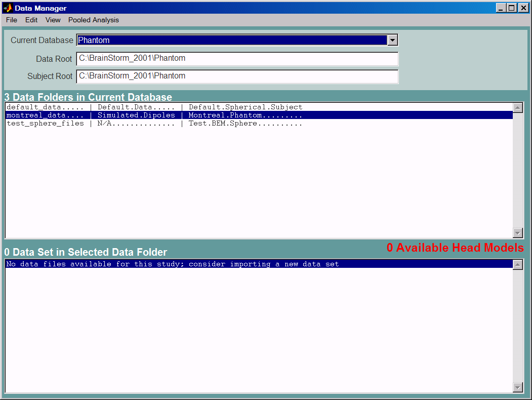Select the 'No data files available' entry
The height and width of the screenshot is (400, 532).
coord(173,264)
